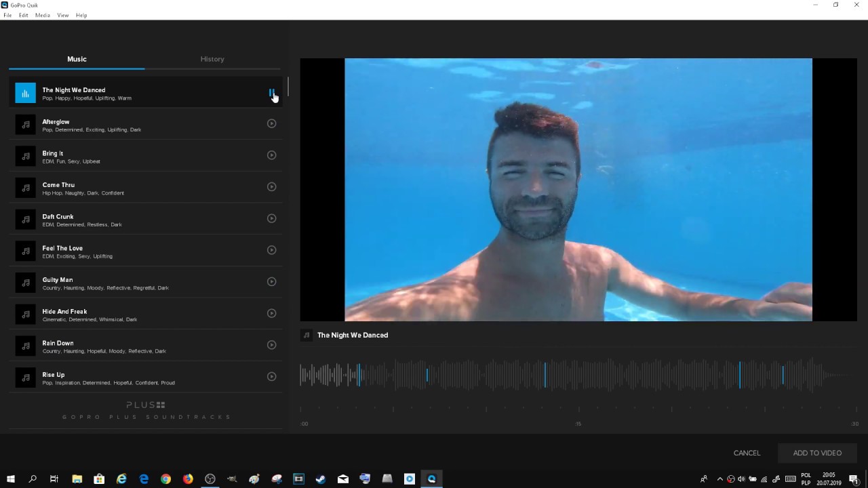Pause The Night We Danced track
Image resolution: width=868 pixels, height=488 pixels.
click(271, 93)
